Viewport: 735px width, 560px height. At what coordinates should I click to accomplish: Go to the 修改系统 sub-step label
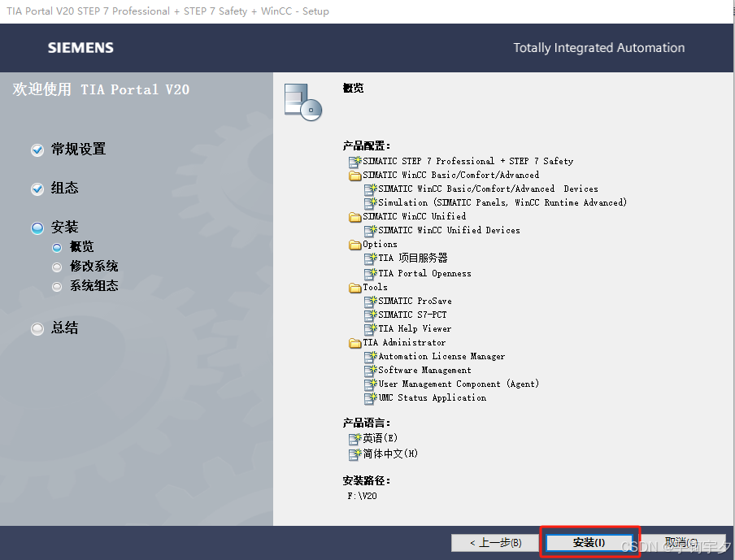(94, 266)
